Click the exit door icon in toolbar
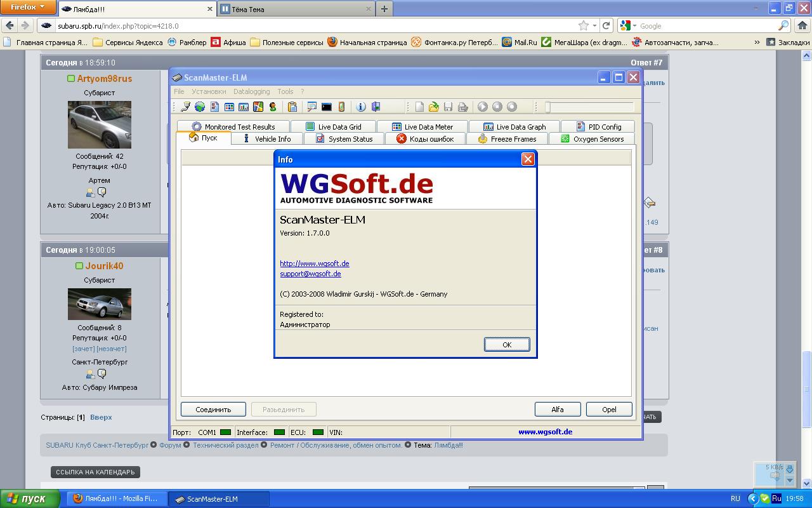812x508 pixels. point(376,107)
